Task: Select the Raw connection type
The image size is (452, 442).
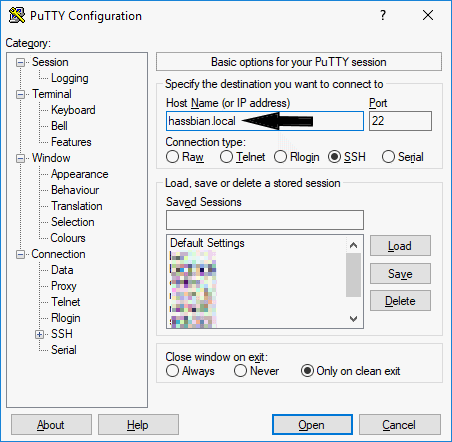Action: (x=185, y=157)
